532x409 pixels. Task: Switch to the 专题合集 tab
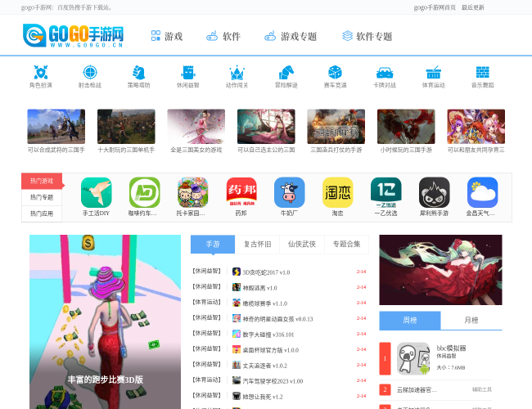346,245
